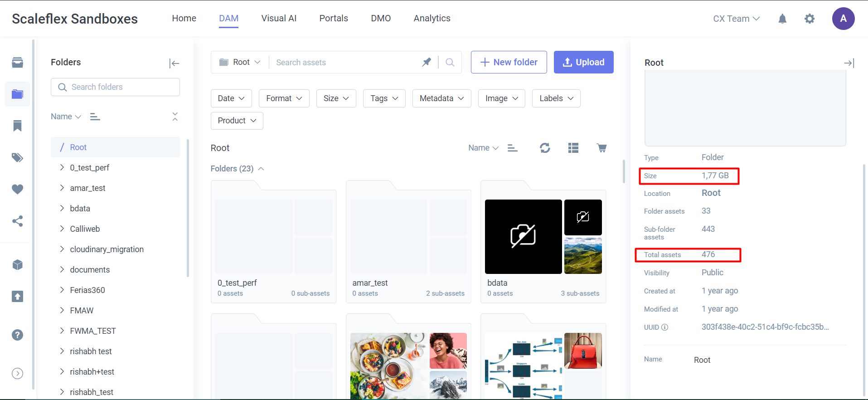Image resolution: width=868 pixels, height=400 pixels.
Task: Click the pin icon in search bar
Action: [427, 62]
